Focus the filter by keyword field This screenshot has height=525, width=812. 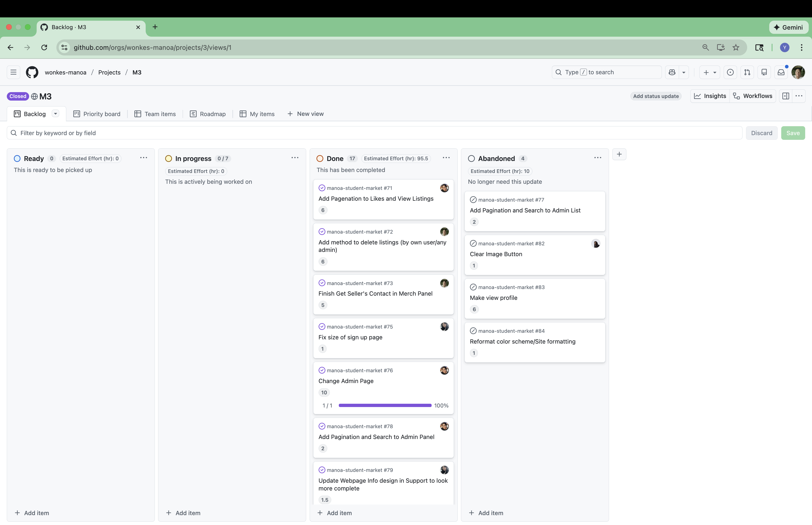[375, 133]
